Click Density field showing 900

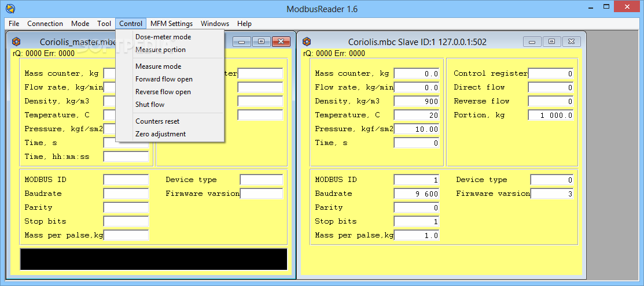coord(417,101)
